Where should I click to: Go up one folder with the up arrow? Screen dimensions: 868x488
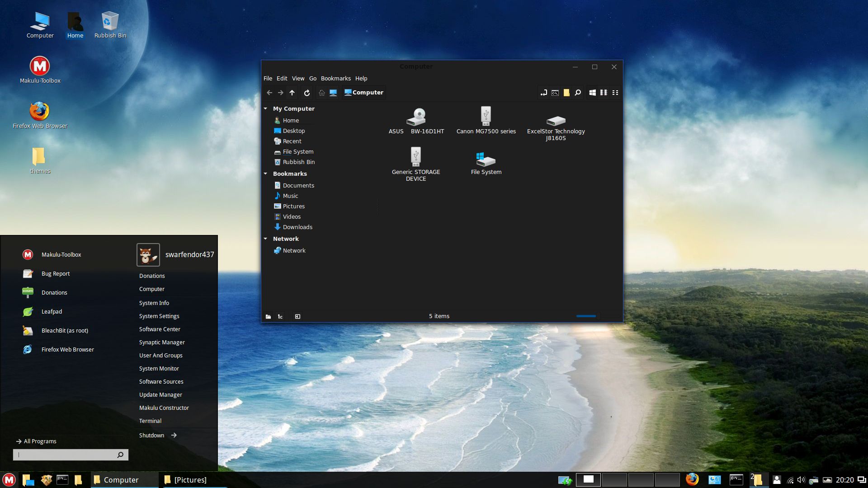pyautogui.click(x=292, y=93)
